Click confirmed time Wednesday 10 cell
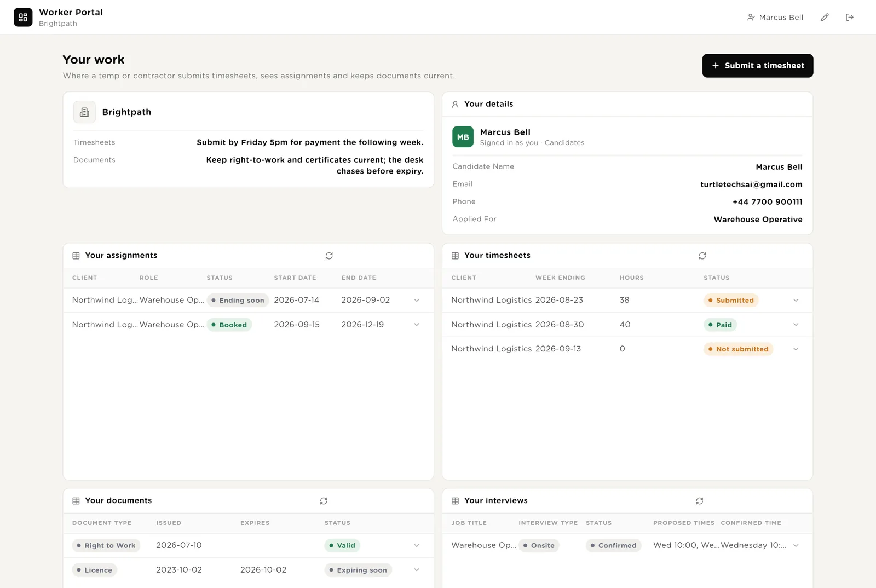The image size is (876, 588). coord(754,546)
